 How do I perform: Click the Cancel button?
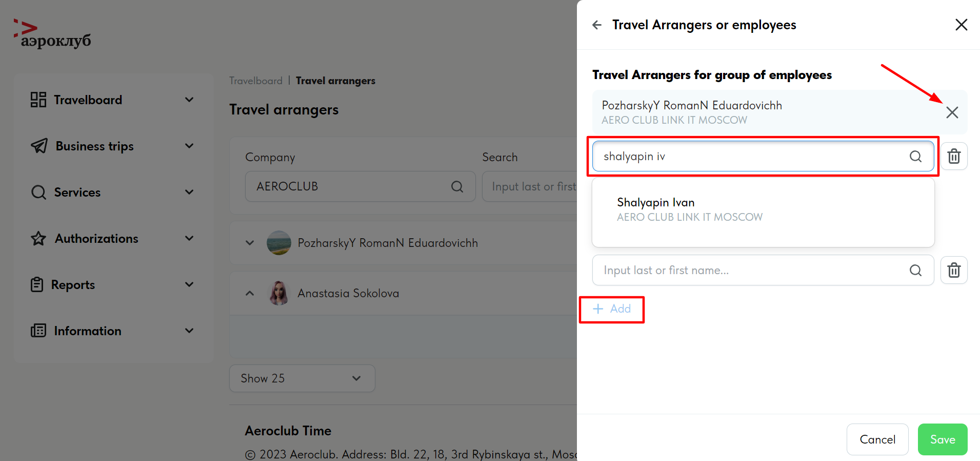[x=877, y=439]
